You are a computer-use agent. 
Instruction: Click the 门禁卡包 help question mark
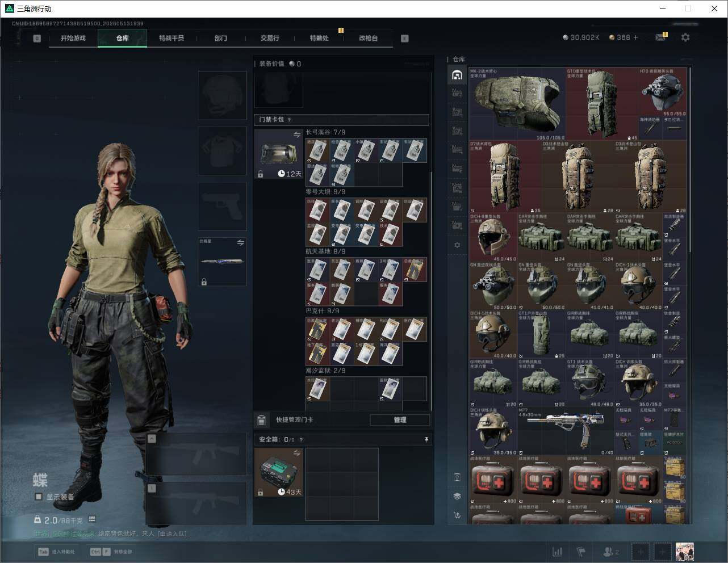pos(290,120)
